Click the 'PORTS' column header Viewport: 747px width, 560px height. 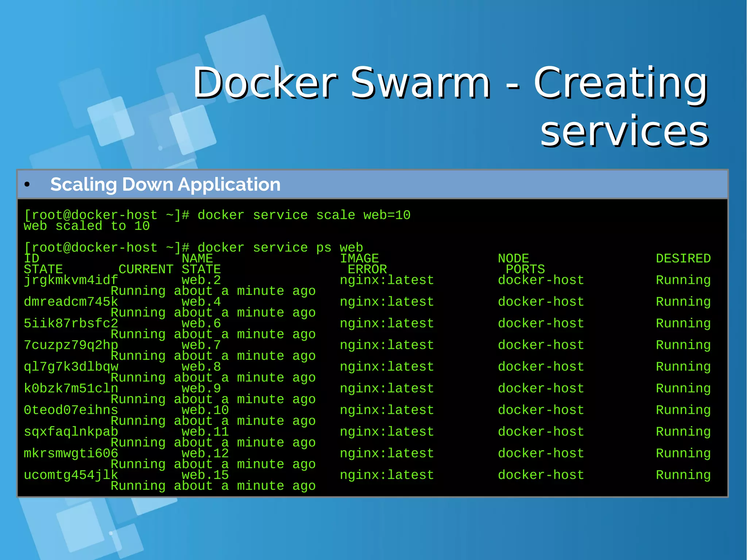[525, 269]
